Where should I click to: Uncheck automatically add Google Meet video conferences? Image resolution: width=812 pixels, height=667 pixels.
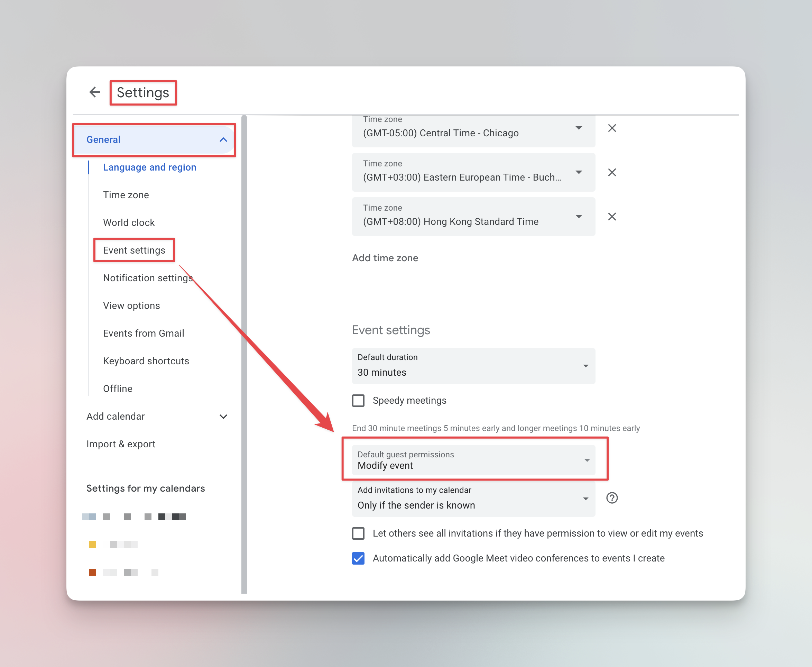tap(358, 558)
